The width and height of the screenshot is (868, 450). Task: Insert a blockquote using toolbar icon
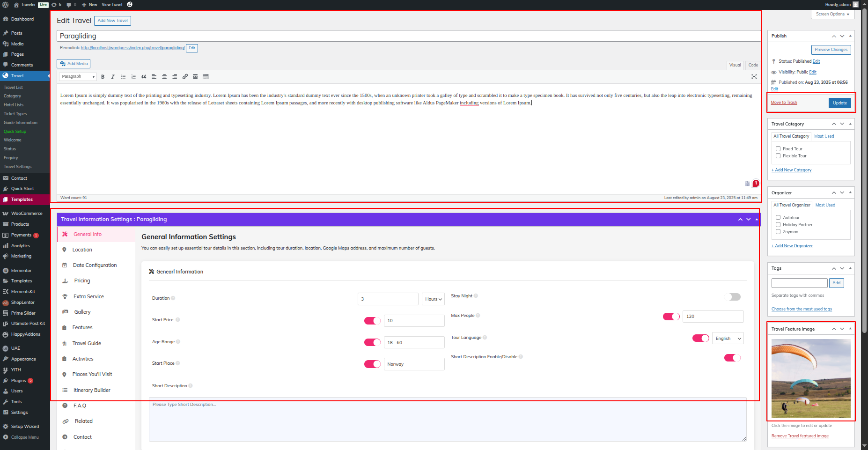click(x=144, y=77)
